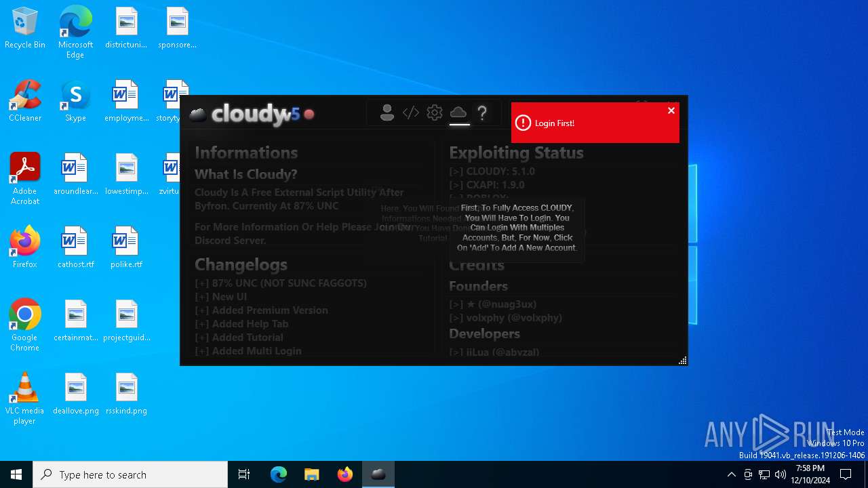Open Recycle Bin desktop icon
Image resolution: width=868 pixels, height=488 pixels.
[25, 28]
